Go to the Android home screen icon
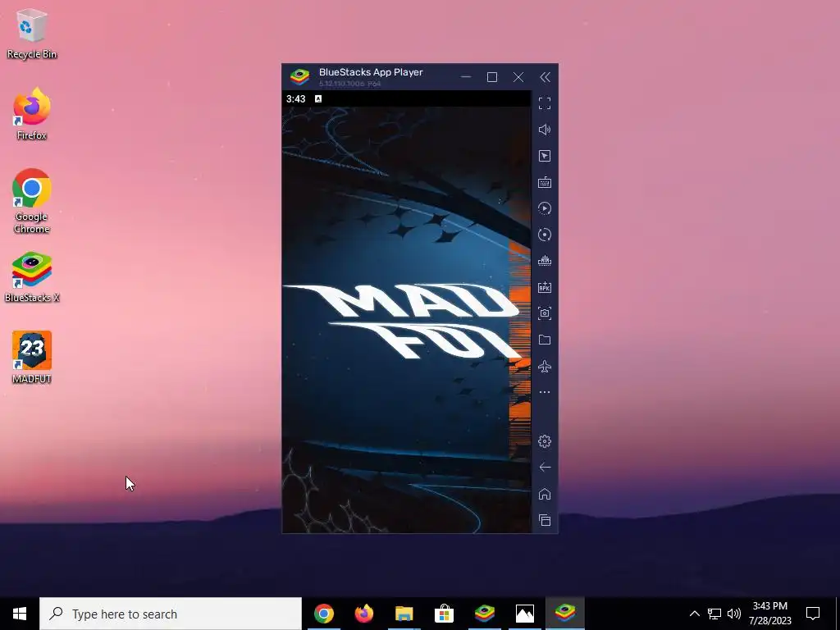The width and height of the screenshot is (840, 630). click(x=545, y=494)
